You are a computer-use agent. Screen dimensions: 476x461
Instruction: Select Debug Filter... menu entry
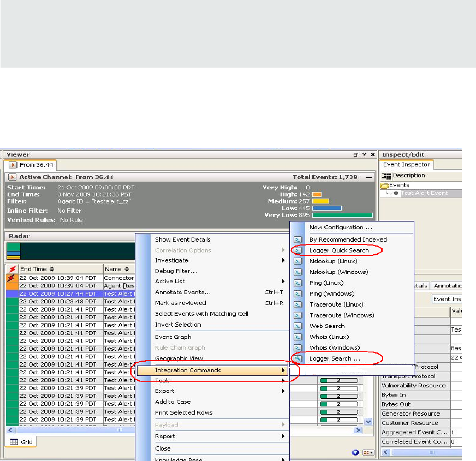(176, 271)
